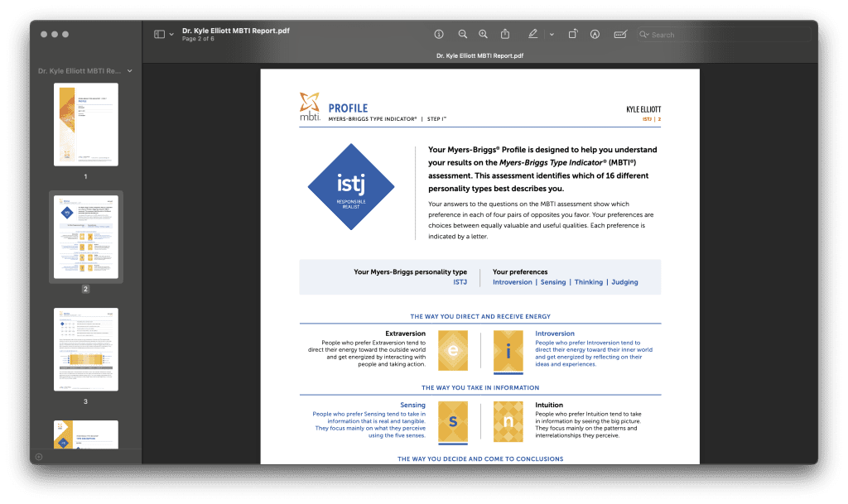Select page 3 thumbnail in sidebar
The width and height of the screenshot is (848, 504).
click(86, 349)
